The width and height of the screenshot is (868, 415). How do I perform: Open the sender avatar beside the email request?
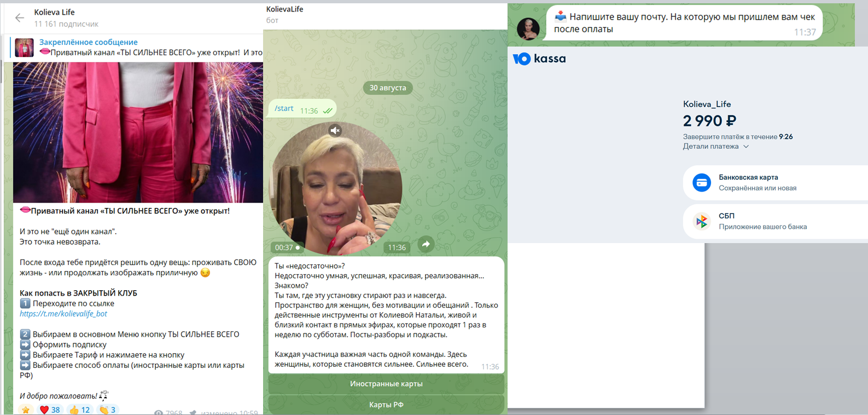click(528, 29)
